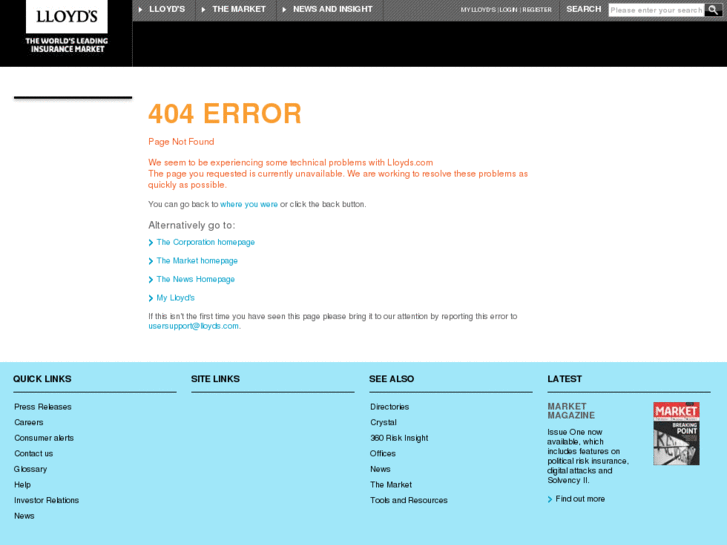The height and width of the screenshot is (545, 727).
Task: Click the QUICK LINKS heading
Action: click(42, 379)
